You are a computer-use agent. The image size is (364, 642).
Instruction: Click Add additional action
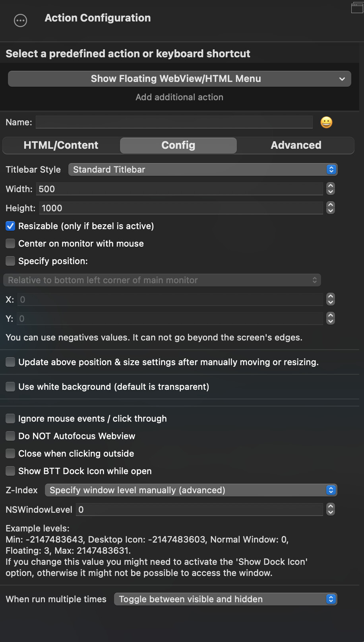[x=179, y=97]
